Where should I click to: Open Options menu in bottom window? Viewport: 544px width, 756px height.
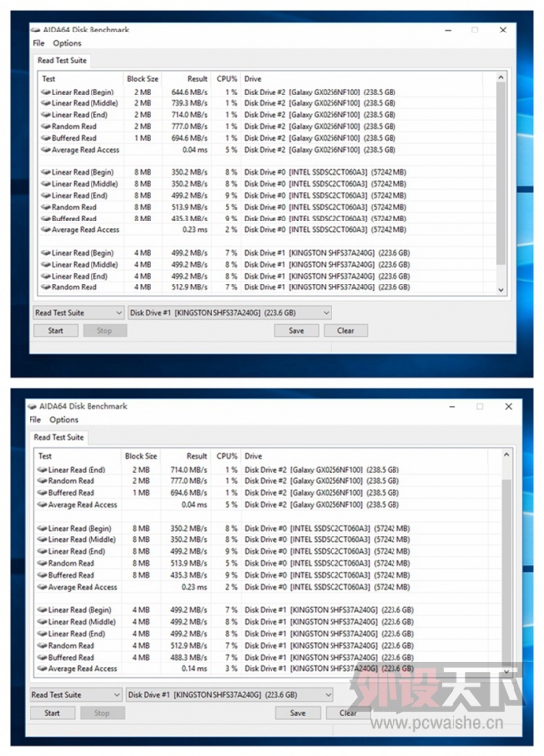[64, 420]
